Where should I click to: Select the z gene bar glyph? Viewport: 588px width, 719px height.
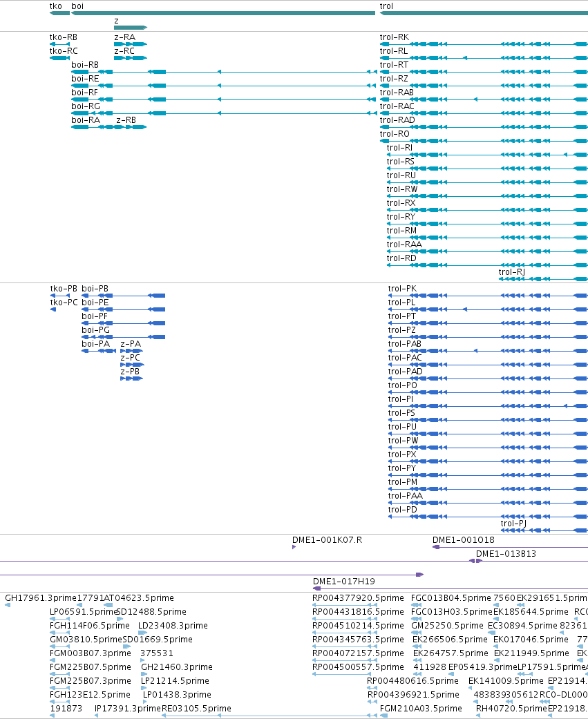(x=131, y=28)
